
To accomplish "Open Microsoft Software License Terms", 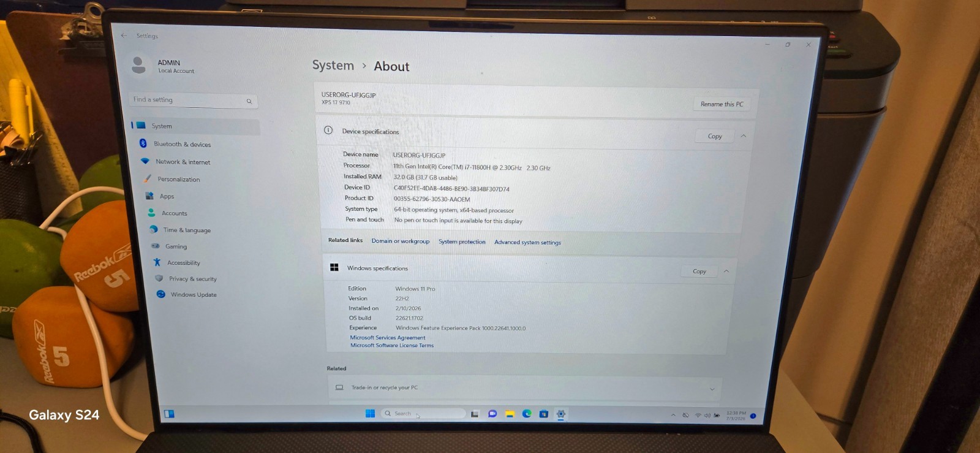I will click(x=392, y=345).
